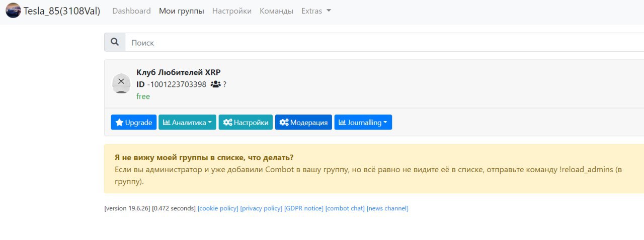Open Команды in the navigation bar
The height and width of the screenshot is (240, 644).
pos(276,11)
